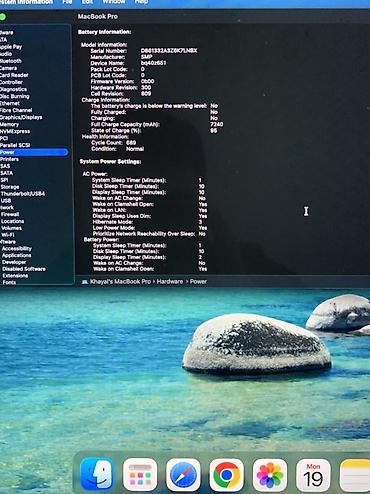The width and height of the screenshot is (370, 494).
Task: Open the Help menu
Action: pos(141,2)
